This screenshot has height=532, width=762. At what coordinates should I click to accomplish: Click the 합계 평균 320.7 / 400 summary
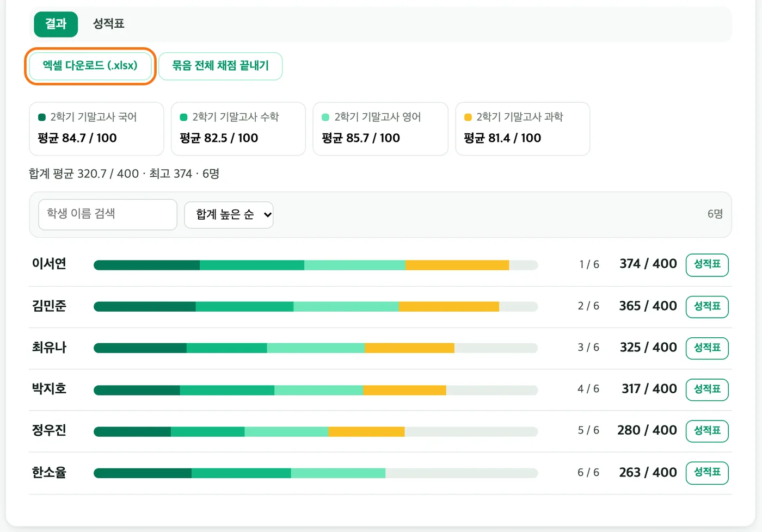pyautogui.click(x=84, y=174)
